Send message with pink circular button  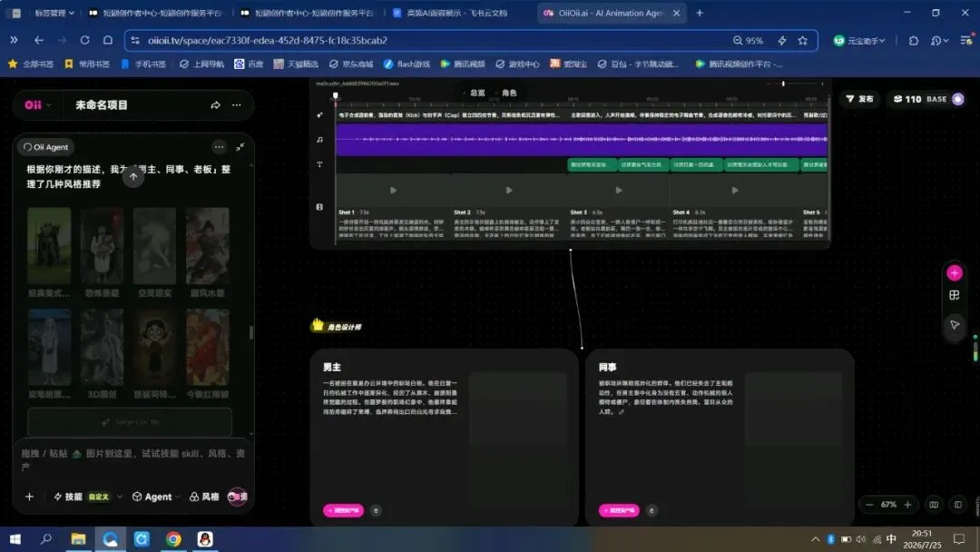tap(238, 497)
